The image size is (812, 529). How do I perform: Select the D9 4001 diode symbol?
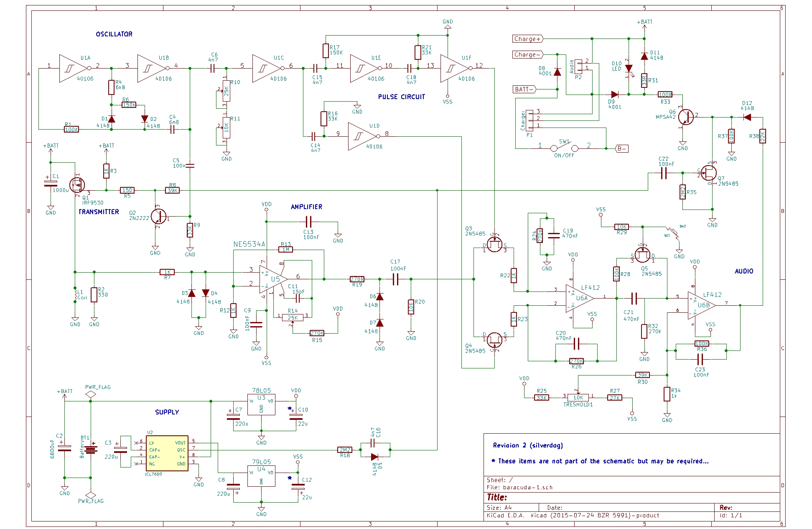click(614, 95)
